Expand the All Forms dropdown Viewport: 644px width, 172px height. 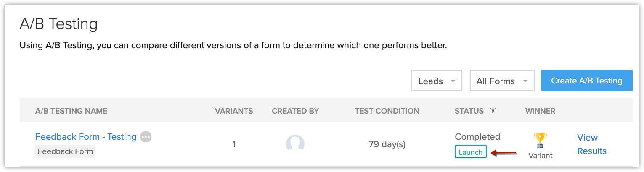502,81
